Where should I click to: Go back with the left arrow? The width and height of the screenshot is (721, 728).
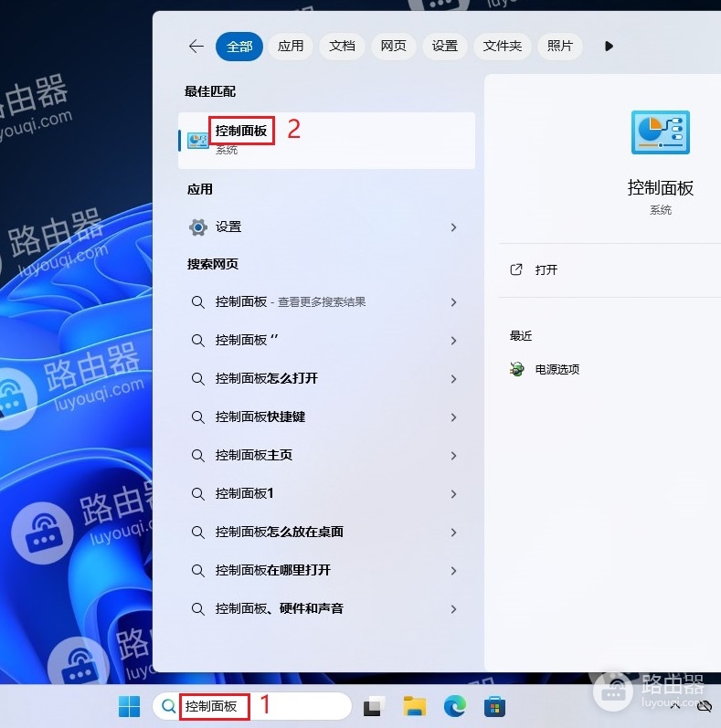(196, 46)
